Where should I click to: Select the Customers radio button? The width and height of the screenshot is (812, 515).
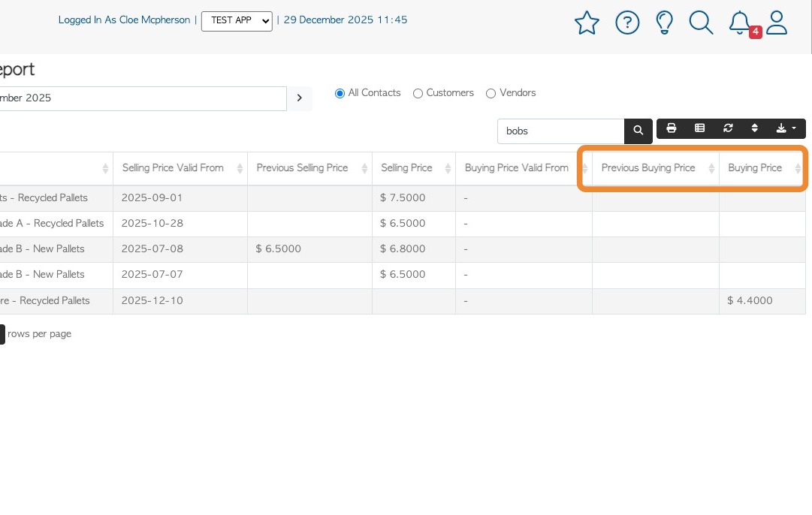418,94
